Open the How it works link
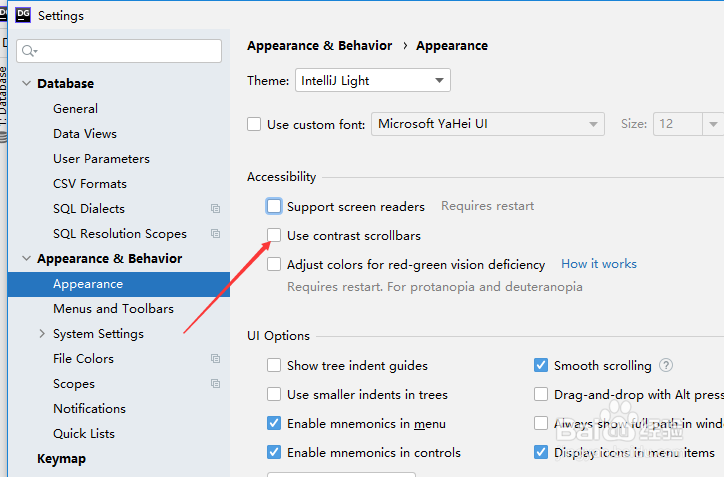724x477 pixels. coord(599,264)
